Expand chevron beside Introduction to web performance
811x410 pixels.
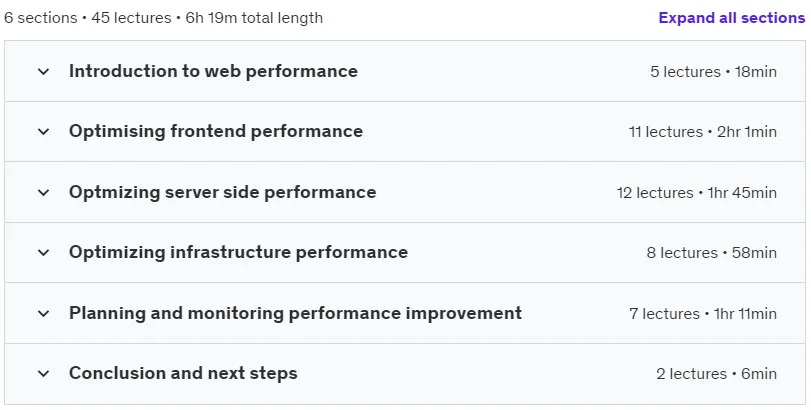coord(44,71)
